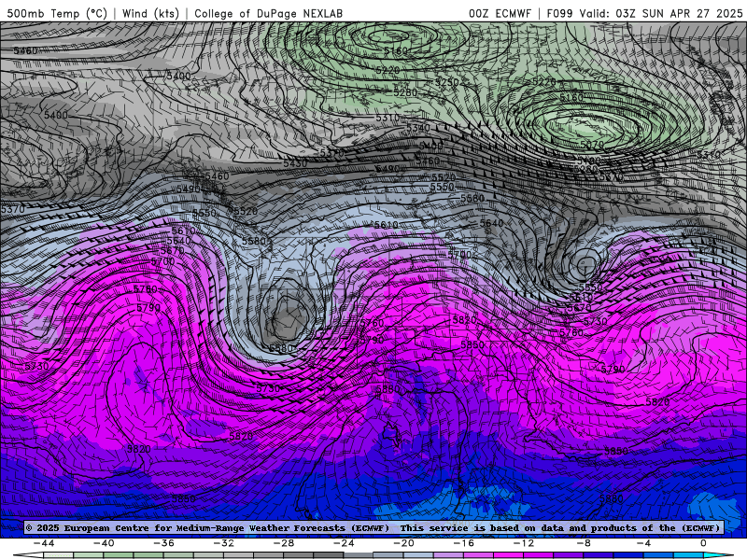Click the 5070 contour label
The height and width of the screenshot is (560, 747).
[592, 145]
